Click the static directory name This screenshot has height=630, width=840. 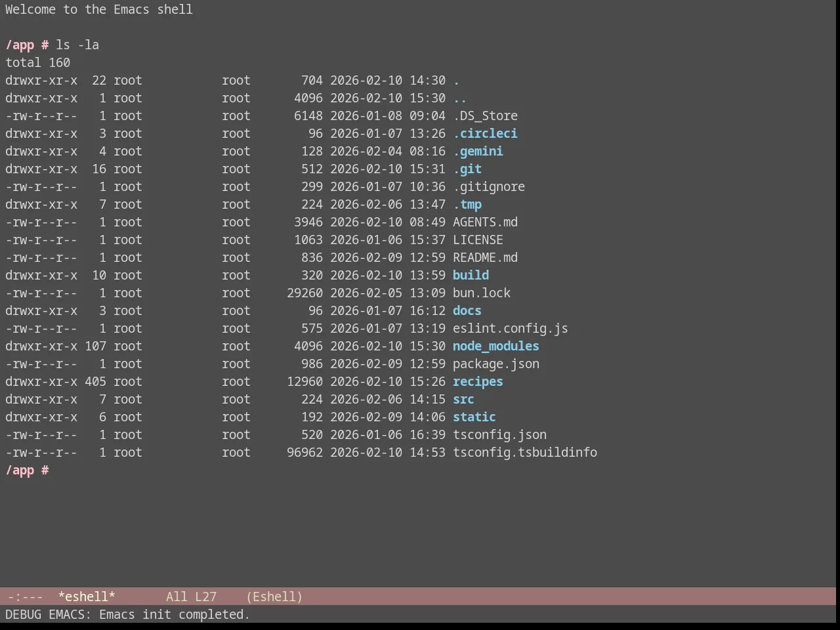(474, 417)
